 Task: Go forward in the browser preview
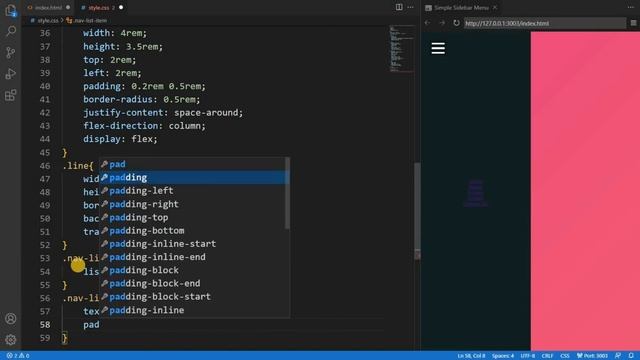pyautogui.click(x=442, y=23)
